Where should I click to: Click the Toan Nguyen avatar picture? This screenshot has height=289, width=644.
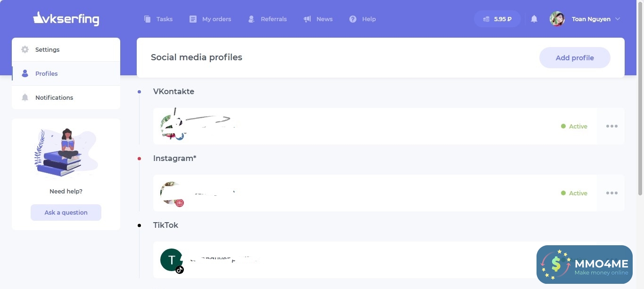coord(557,19)
